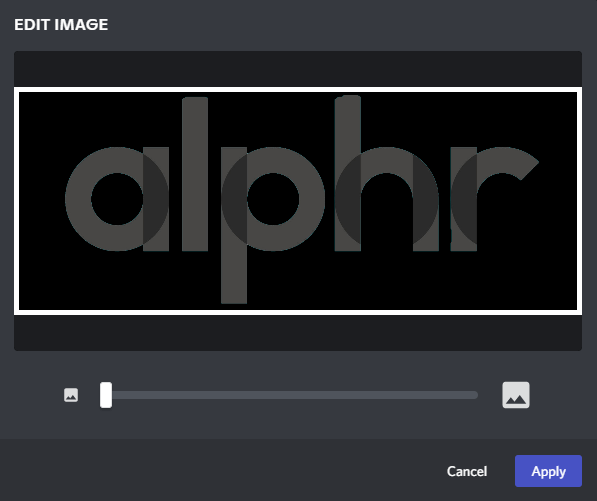Apply the image edits

pos(548,471)
